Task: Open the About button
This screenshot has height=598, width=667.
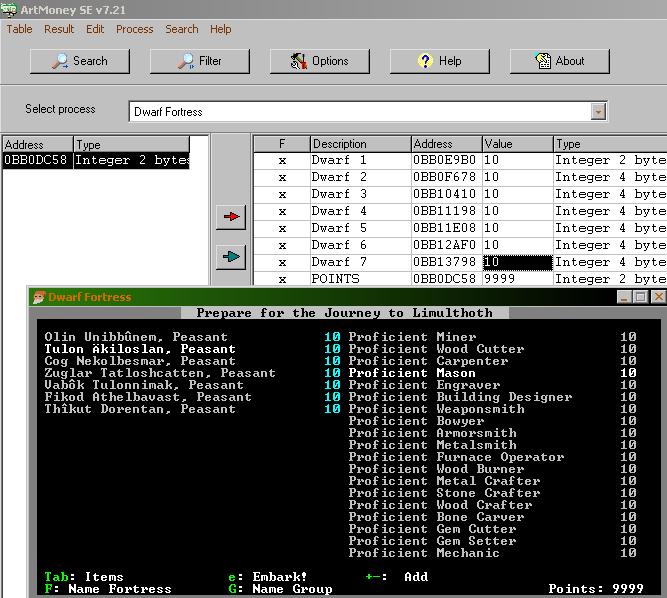Action: point(559,61)
